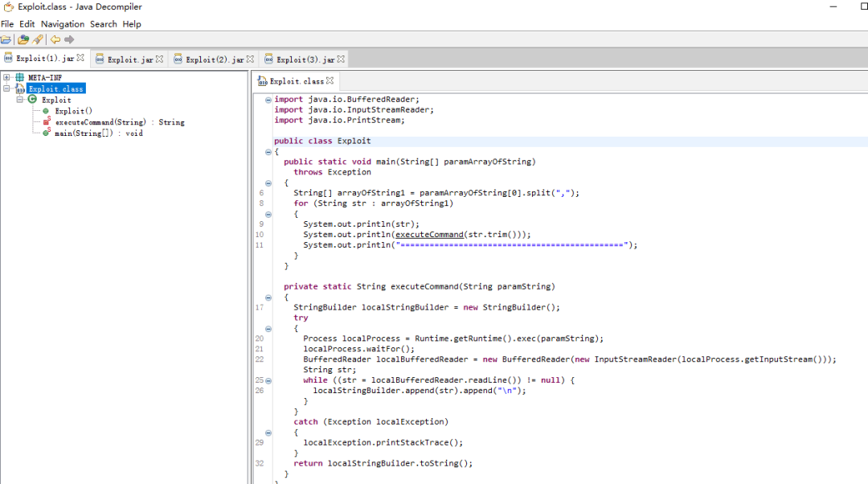
Task: Click line number 22 in the gutter
Action: pos(259,359)
